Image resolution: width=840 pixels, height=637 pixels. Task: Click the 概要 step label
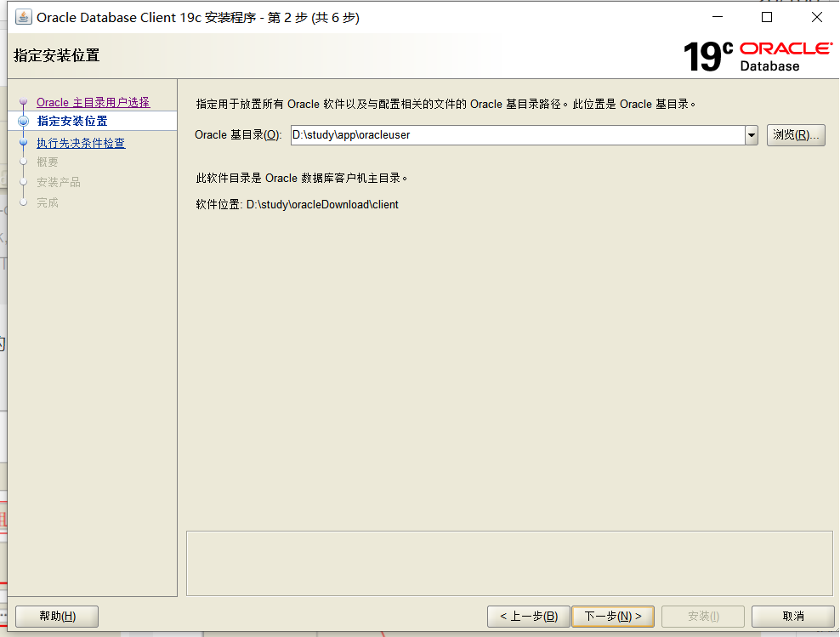(47, 162)
